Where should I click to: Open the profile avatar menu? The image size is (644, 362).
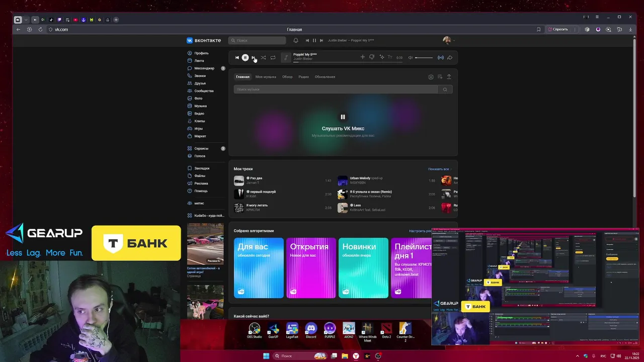pos(448,40)
